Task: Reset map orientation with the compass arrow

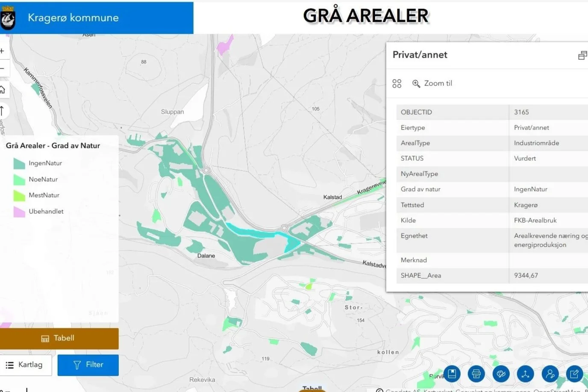Action: (x=2, y=111)
